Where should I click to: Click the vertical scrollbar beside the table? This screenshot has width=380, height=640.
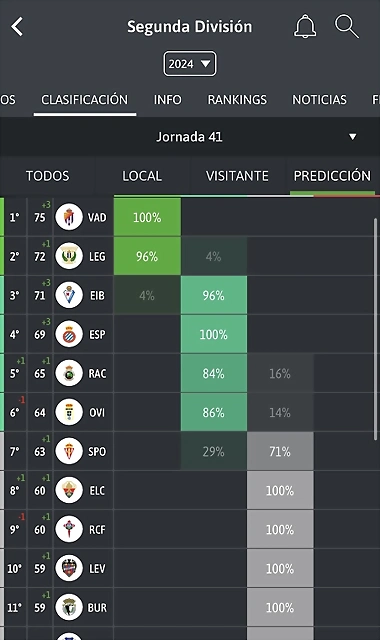pos(376,329)
